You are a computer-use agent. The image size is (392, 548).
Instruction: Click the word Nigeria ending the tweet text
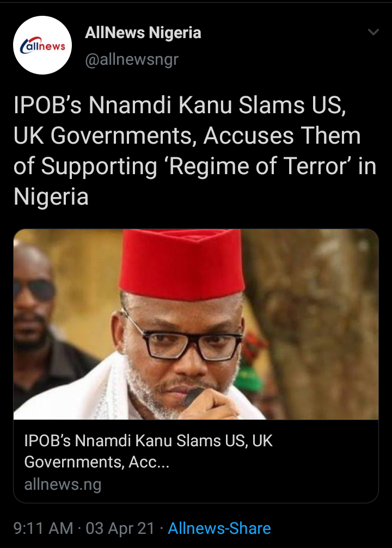pos(51,196)
